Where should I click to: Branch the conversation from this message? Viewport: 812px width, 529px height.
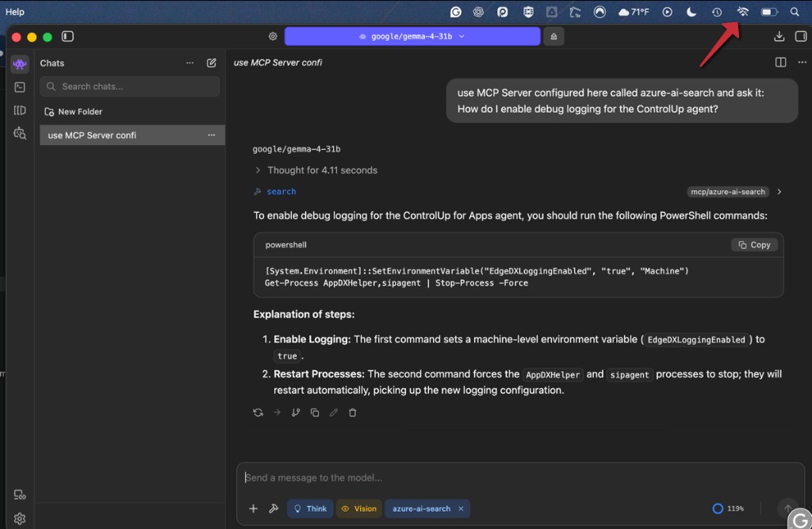pos(296,412)
